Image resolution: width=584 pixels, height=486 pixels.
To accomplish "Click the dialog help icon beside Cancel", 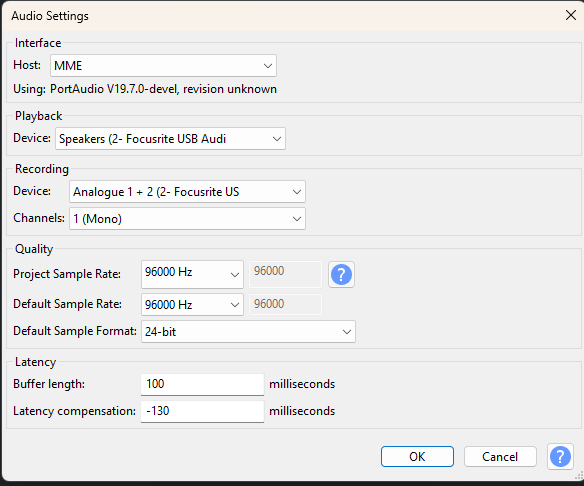I will pos(560,456).
